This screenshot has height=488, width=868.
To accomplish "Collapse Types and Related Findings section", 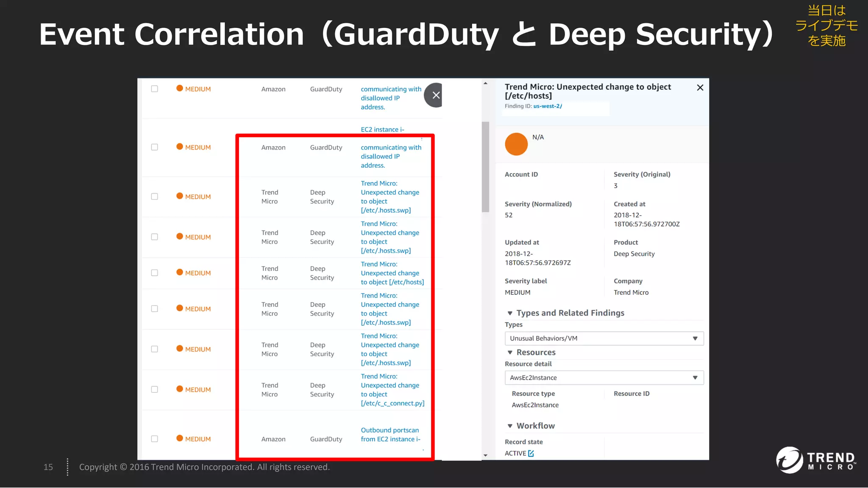I will coord(510,313).
